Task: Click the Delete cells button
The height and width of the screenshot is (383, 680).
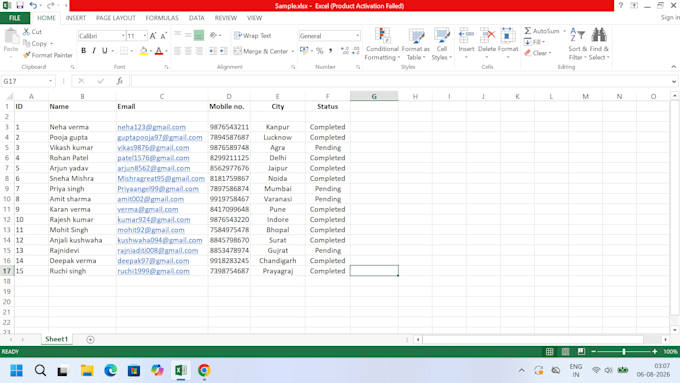Action: (x=487, y=44)
